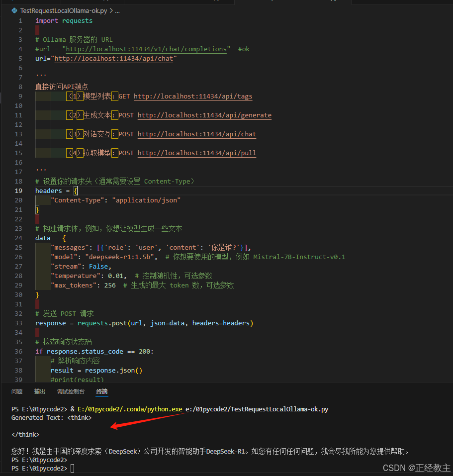Image resolution: width=453 pixels, height=476 pixels.
Task: Open the commented v1/chat/completions URL link
Action: 146,49
